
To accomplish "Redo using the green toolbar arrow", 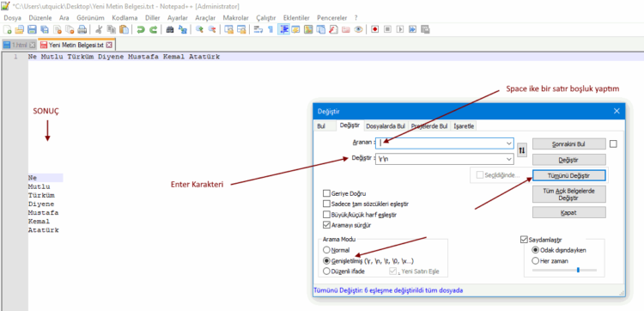I will point(153,29).
